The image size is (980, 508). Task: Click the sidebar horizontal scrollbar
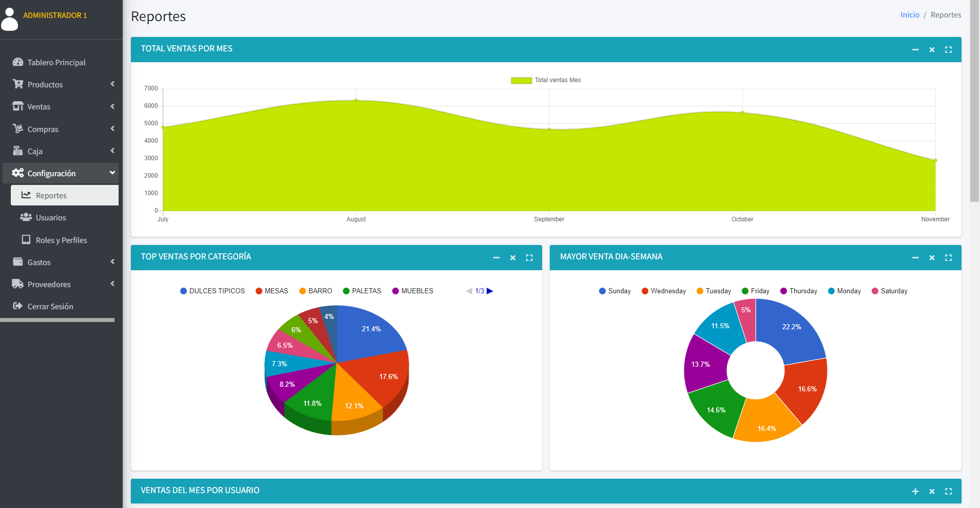pyautogui.click(x=57, y=320)
